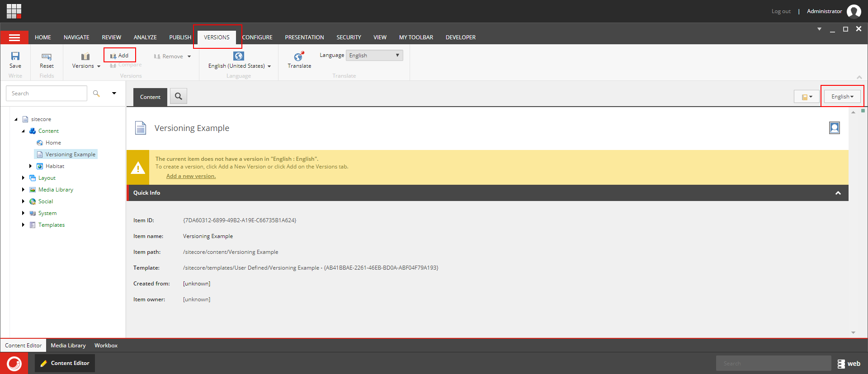The image size is (868, 374).
Task: Open the English language dropdown at top right
Action: 842,97
